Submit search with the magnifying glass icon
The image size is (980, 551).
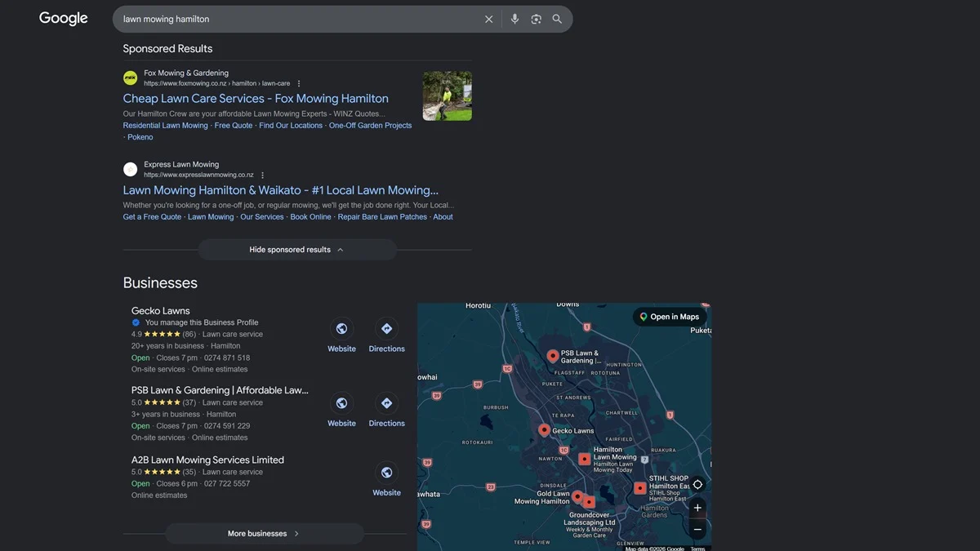click(x=557, y=19)
